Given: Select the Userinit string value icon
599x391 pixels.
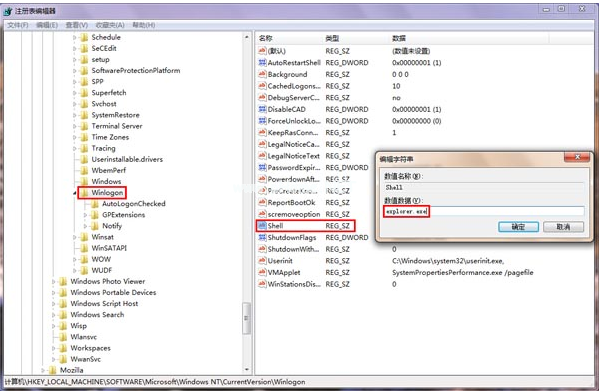Looking at the screenshot, I should (x=262, y=261).
